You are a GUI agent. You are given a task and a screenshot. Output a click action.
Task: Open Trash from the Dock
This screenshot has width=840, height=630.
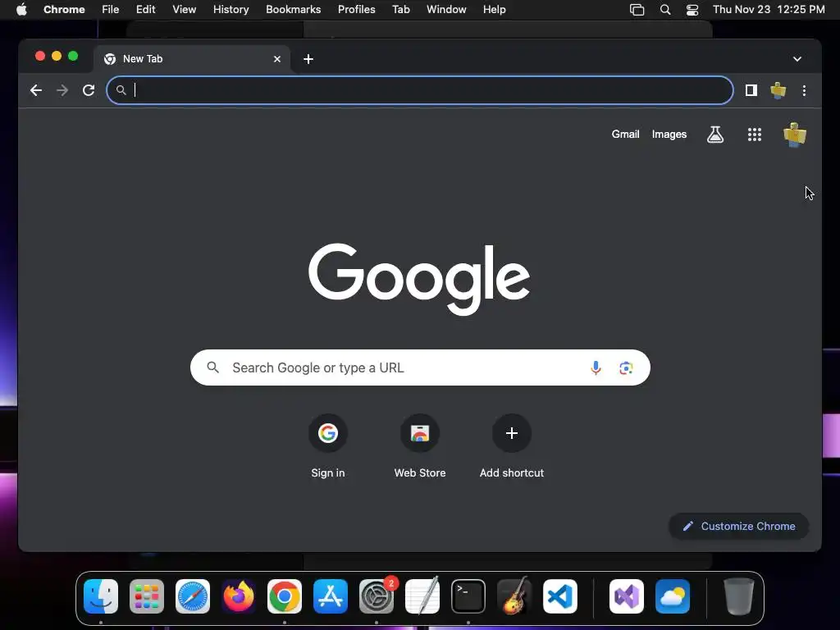click(739, 596)
